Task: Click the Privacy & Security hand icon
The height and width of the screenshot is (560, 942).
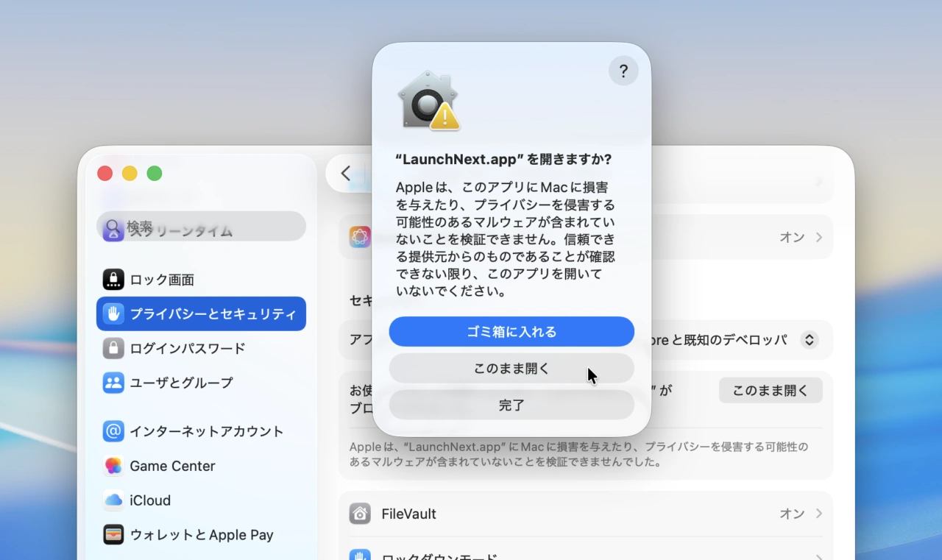Action: point(113,313)
